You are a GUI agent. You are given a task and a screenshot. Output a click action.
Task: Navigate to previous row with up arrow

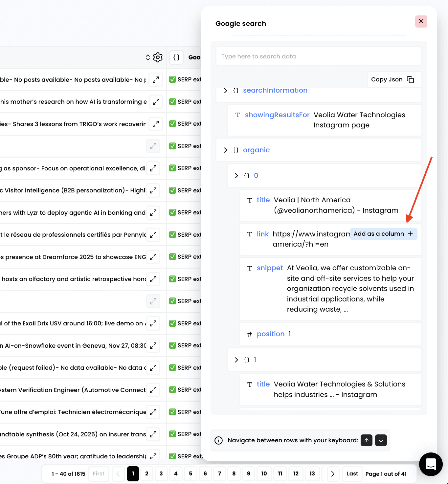pyautogui.click(x=367, y=440)
